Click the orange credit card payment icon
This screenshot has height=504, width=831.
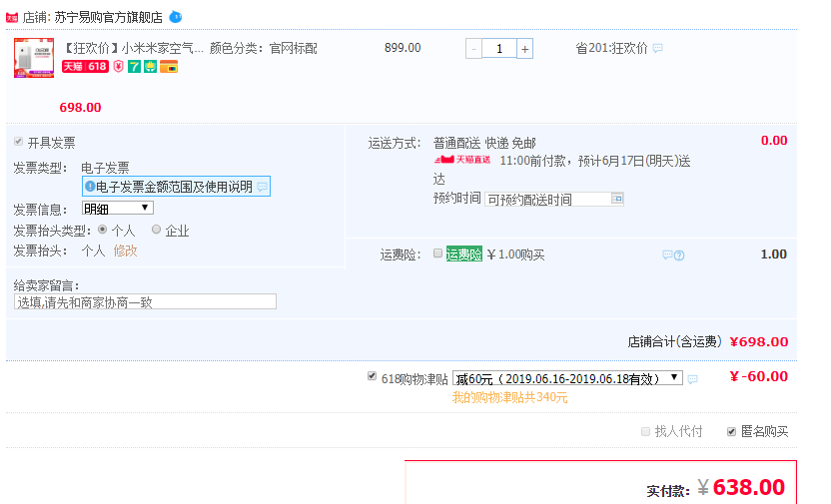coord(169,67)
